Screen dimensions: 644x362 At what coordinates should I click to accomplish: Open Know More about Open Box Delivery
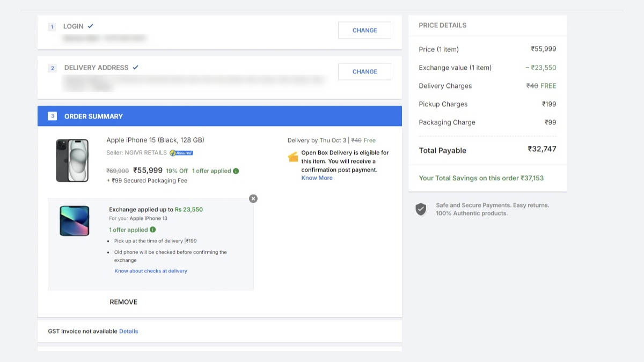[x=317, y=178]
